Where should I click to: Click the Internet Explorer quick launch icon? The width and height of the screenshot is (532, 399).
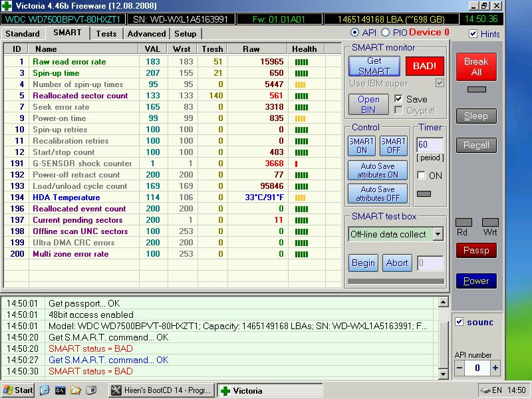point(45,390)
